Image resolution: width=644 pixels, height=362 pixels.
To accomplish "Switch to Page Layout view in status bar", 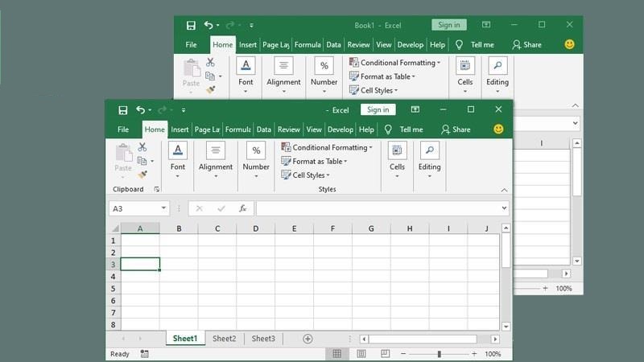I will tap(361, 353).
